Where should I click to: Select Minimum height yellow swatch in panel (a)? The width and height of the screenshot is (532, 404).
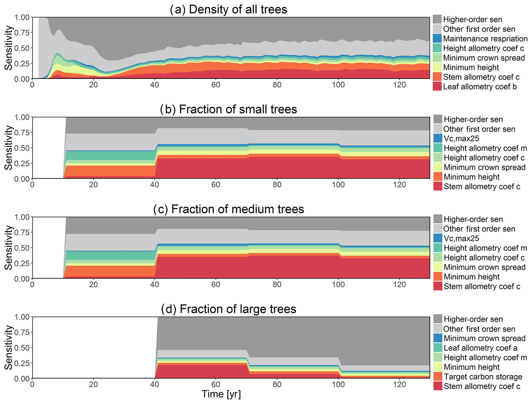click(437, 67)
